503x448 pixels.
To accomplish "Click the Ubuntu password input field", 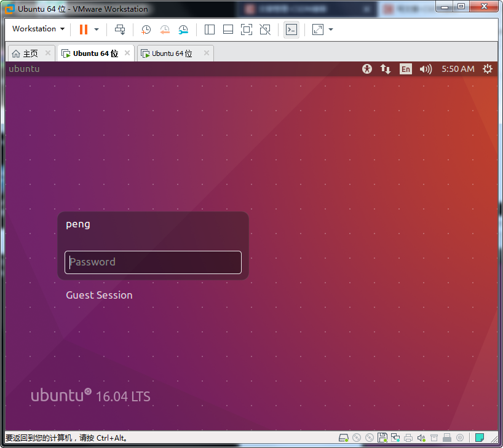I will [152, 262].
